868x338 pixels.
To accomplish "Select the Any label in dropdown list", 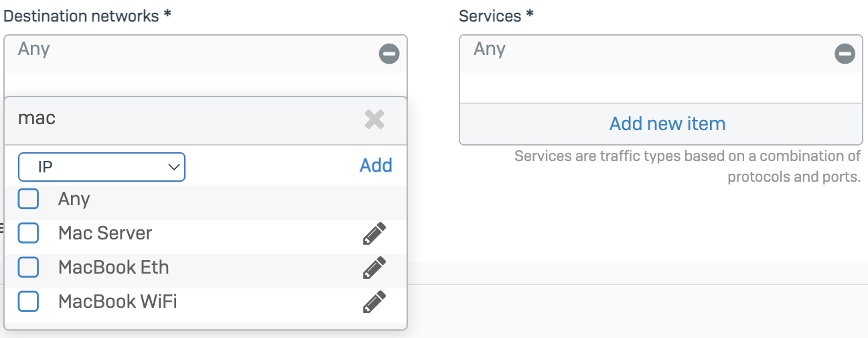I will click(74, 199).
